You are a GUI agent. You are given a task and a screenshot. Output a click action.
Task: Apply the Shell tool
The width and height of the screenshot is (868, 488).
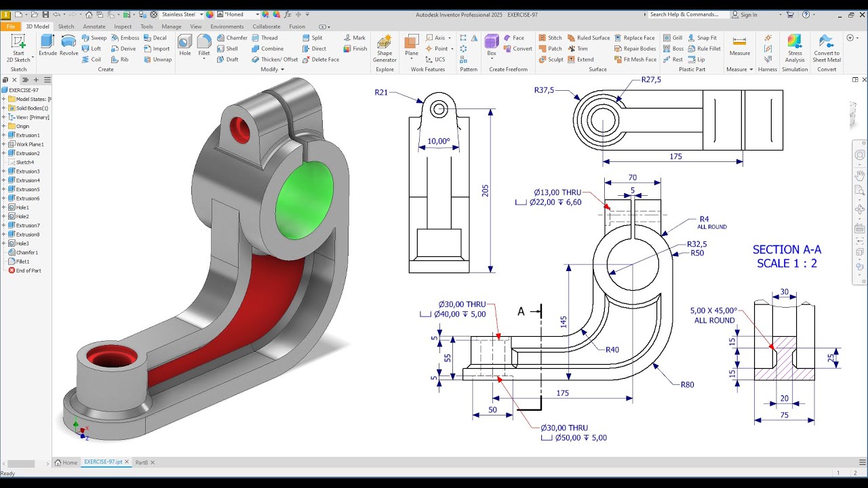(x=227, y=49)
